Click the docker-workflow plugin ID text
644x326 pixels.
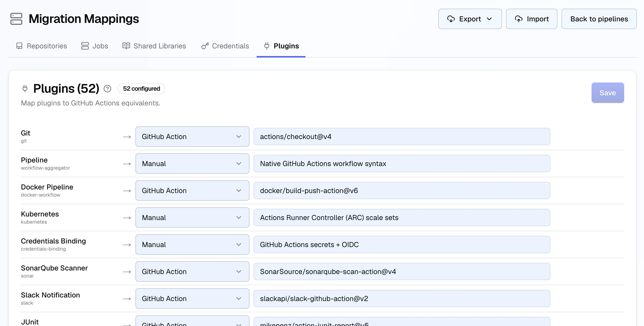40,195
